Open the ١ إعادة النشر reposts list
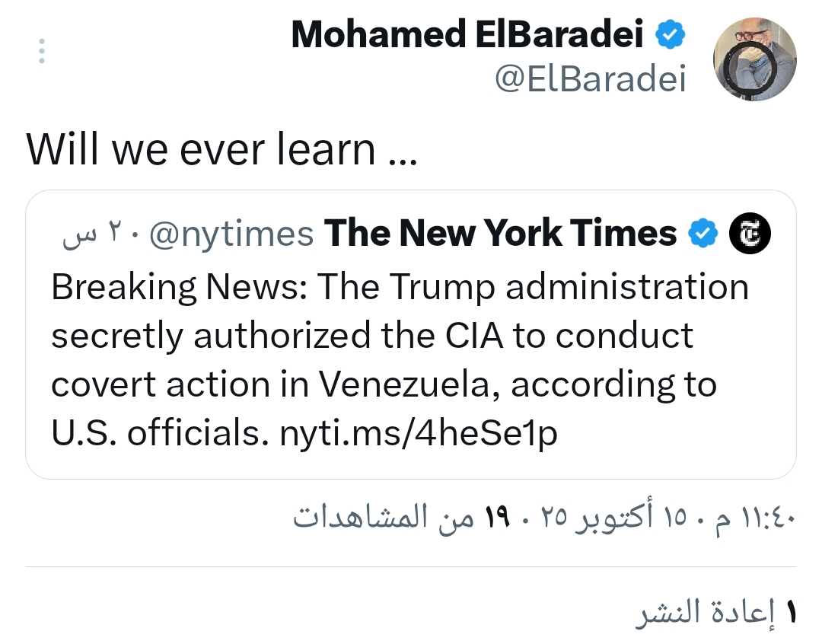Image resolution: width=822 pixels, height=644 pixels. coord(715,614)
